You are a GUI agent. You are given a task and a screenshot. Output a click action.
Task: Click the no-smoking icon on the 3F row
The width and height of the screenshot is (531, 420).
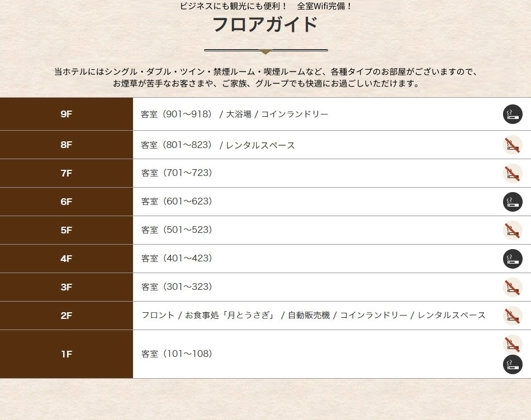point(513,287)
